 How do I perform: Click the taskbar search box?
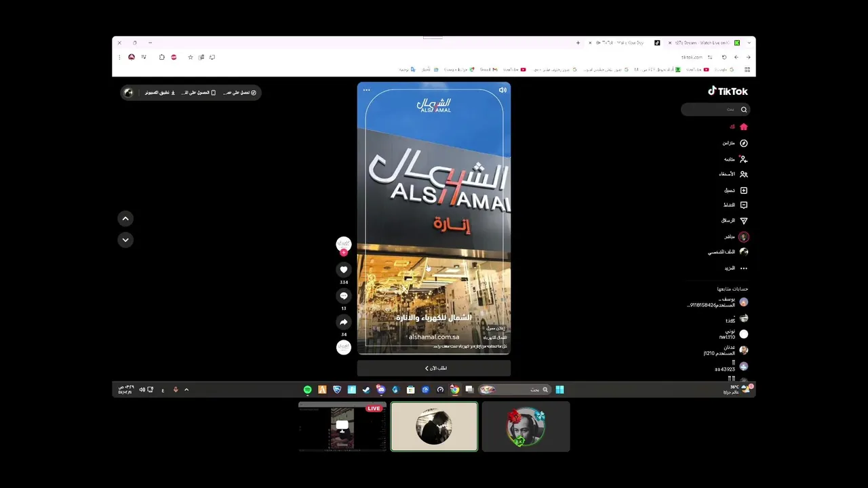(515, 390)
